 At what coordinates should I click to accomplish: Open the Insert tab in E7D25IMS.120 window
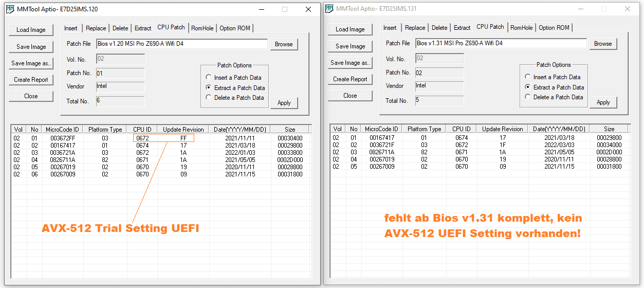[x=71, y=28]
